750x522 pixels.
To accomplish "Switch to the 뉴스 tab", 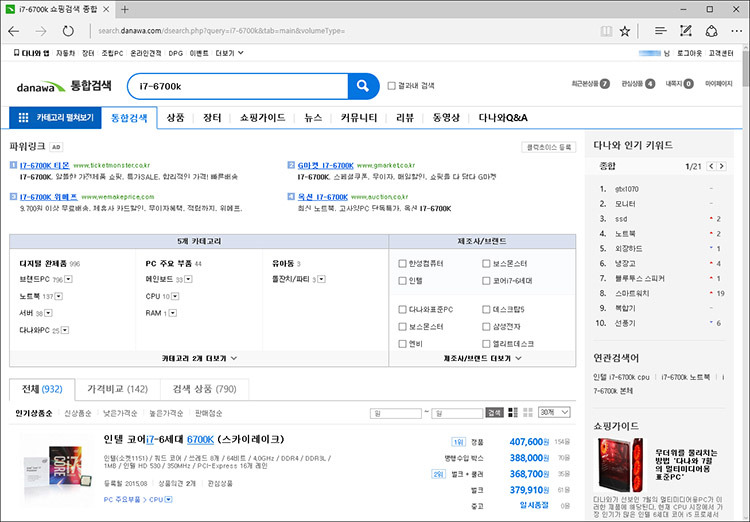I will [x=313, y=118].
